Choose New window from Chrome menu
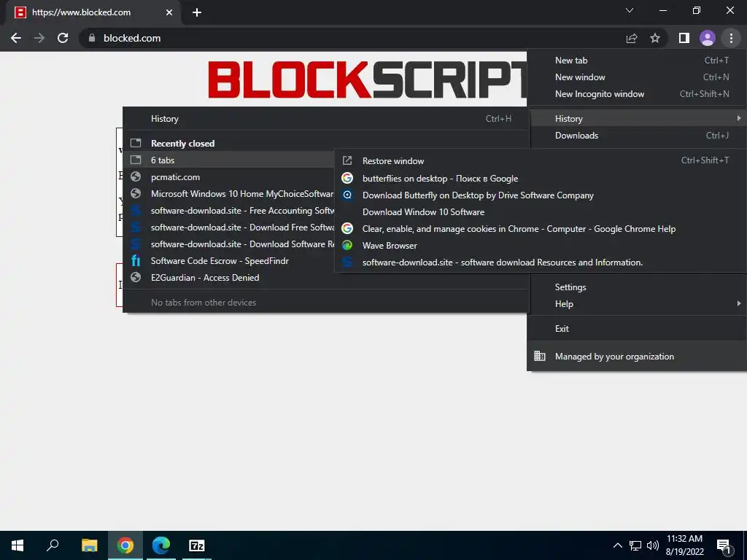The height and width of the screenshot is (560, 747). tap(636, 77)
